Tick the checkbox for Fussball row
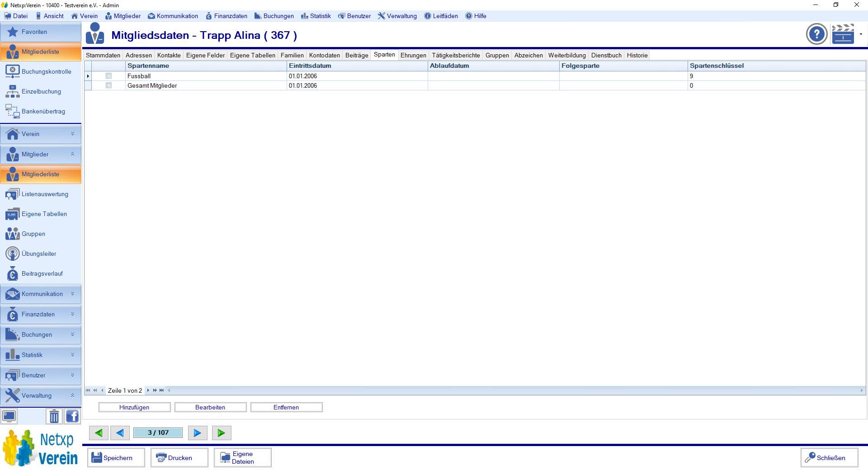 coord(108,76)
